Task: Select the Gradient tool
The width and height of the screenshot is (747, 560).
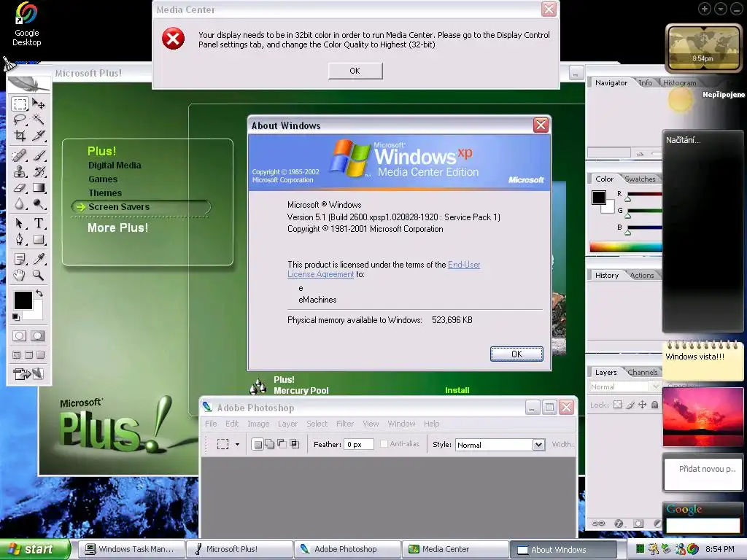Action: click(39, 187)
